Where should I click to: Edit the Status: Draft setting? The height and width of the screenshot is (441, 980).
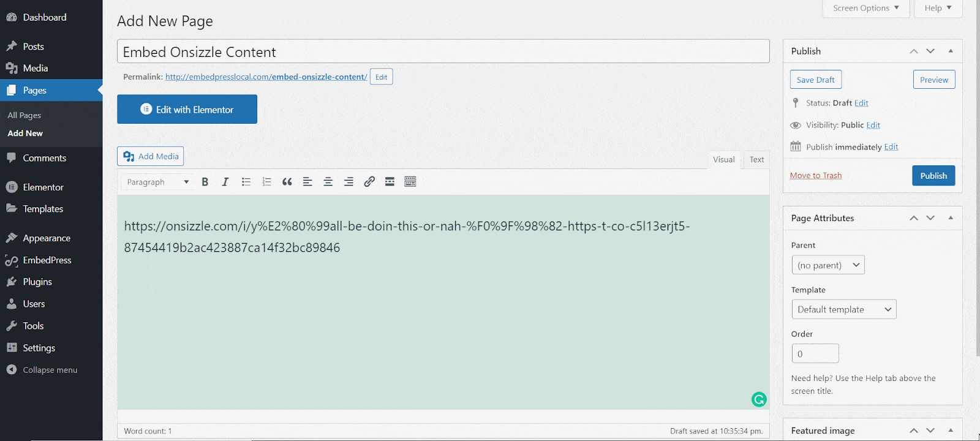click(861, 103)
